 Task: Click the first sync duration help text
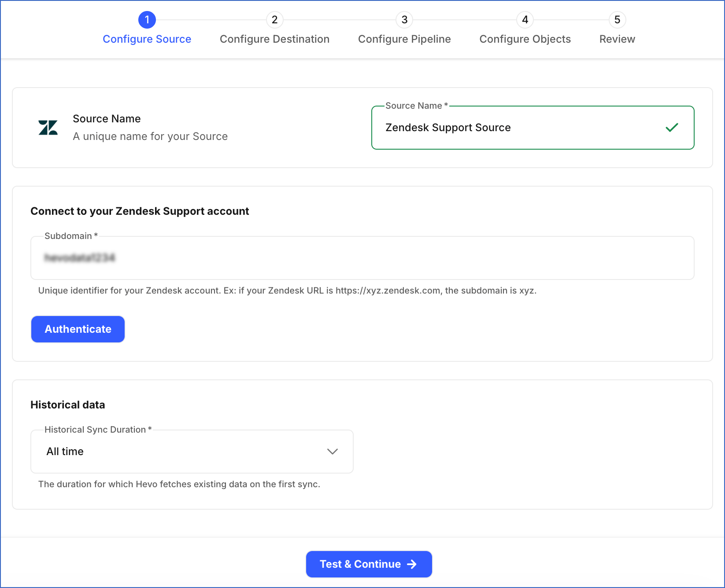coord(179,484)
